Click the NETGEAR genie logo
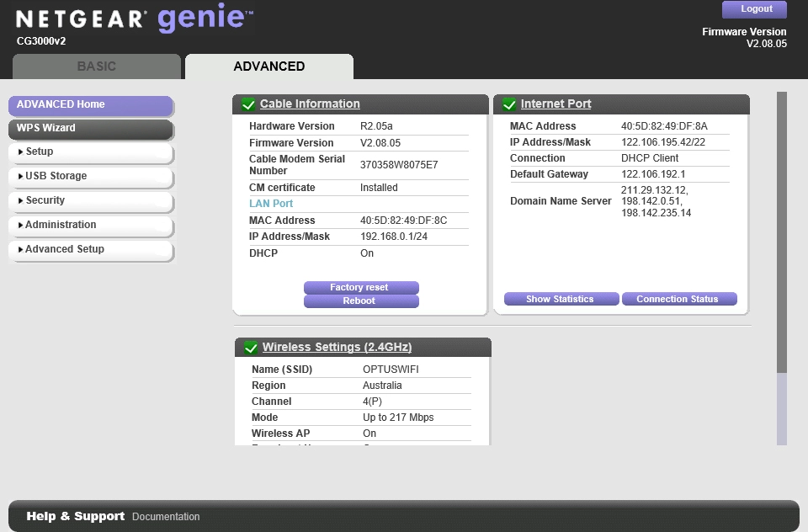Viewport: 808px width, 532px height. tap(135, 18)
